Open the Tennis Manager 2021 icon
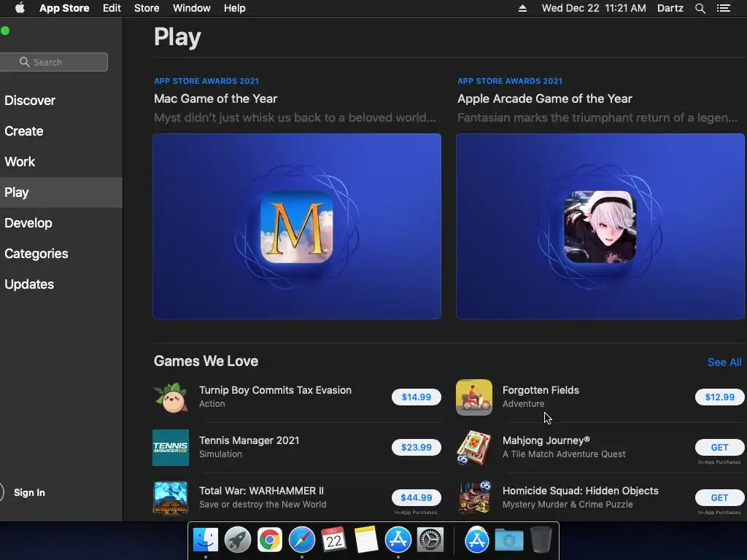 point(171,448)
